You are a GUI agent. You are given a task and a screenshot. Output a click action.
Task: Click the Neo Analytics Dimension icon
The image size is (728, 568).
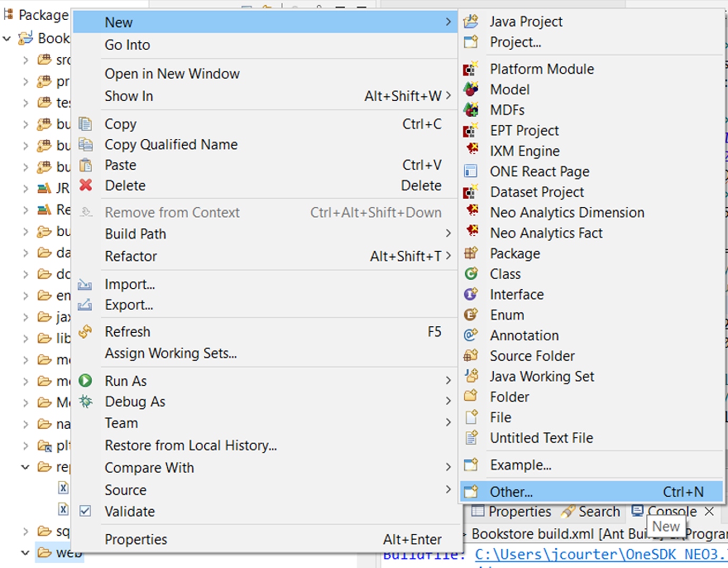472,211
